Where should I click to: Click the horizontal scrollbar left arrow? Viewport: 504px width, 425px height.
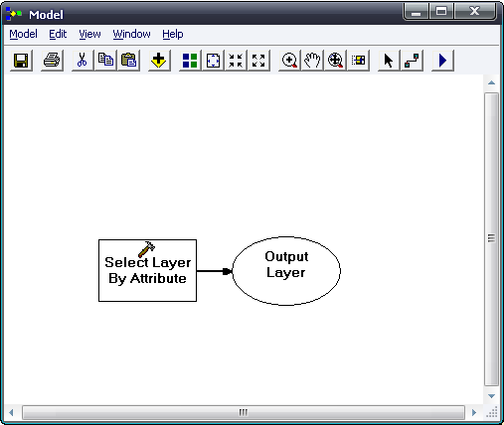pyautogui.click(x=11, y=412)
